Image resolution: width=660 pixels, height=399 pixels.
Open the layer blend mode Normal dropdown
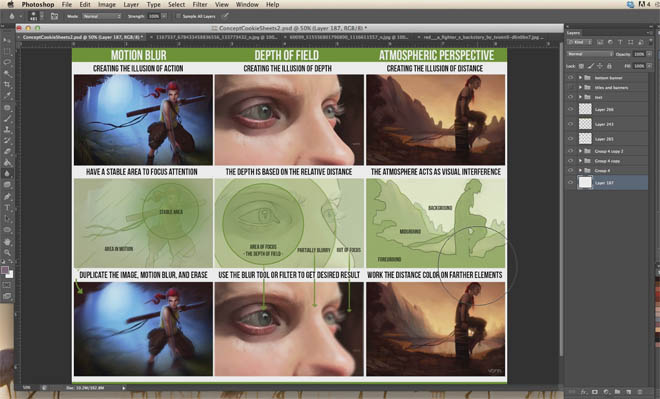590,54
